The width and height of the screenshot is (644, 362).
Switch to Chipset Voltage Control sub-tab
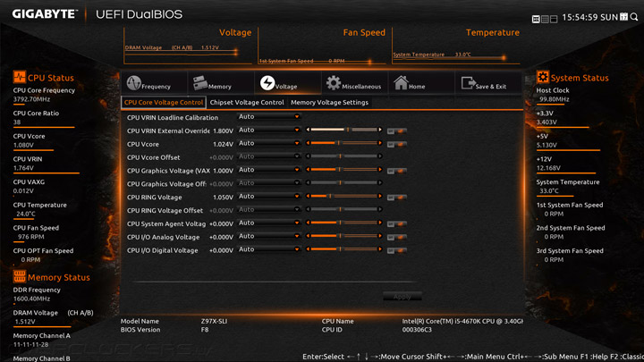[247, 103]
